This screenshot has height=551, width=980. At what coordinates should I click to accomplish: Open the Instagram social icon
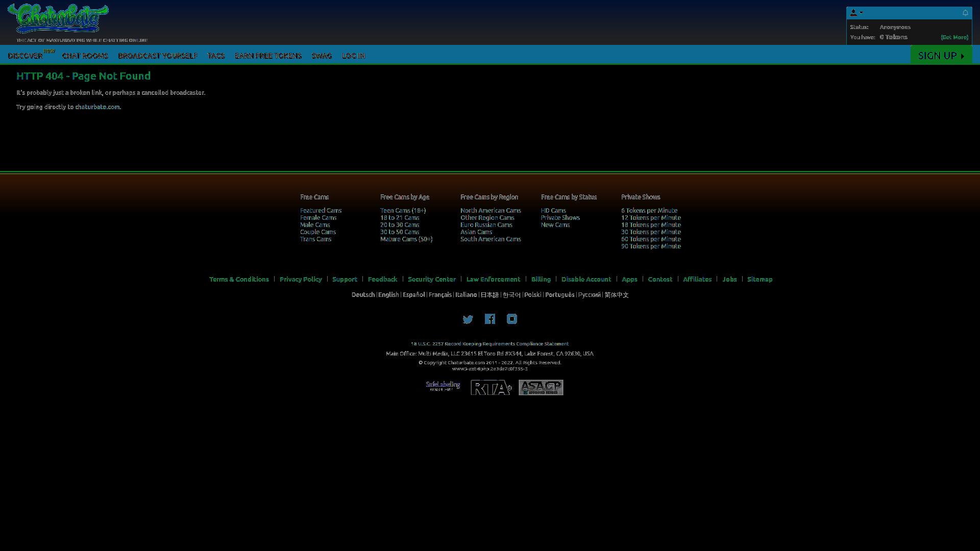512,319
